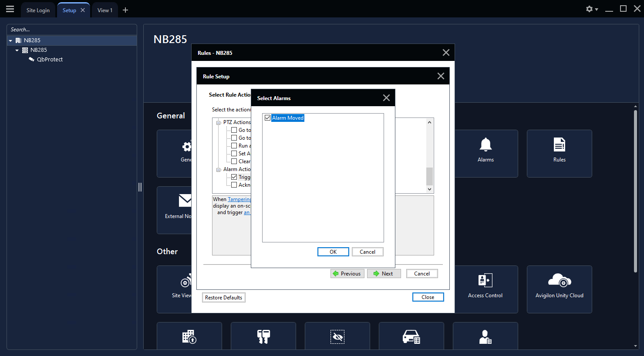Toggle the Trigger alarm action checkbox
The image size is (644, 356).
point(234,177)
